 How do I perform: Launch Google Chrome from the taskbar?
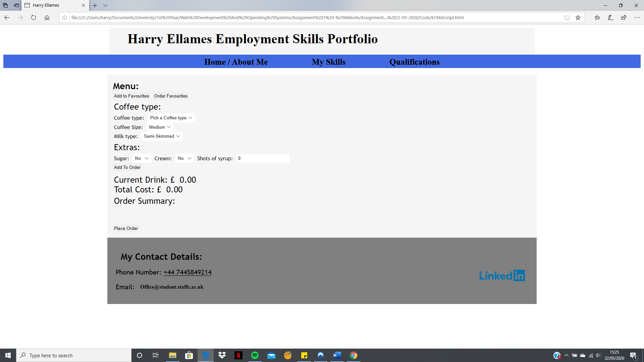[353, 355]
